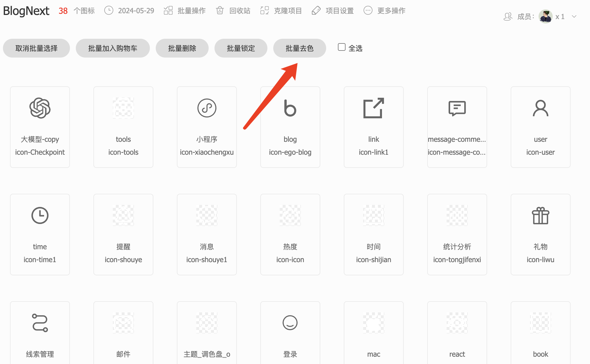Tick the 全选 checkbox
The width and height of the screenshot is (590, 364).
341,47
